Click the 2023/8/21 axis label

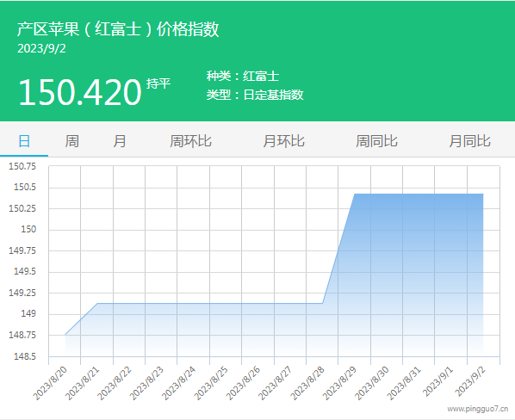(x=82, y=384)
